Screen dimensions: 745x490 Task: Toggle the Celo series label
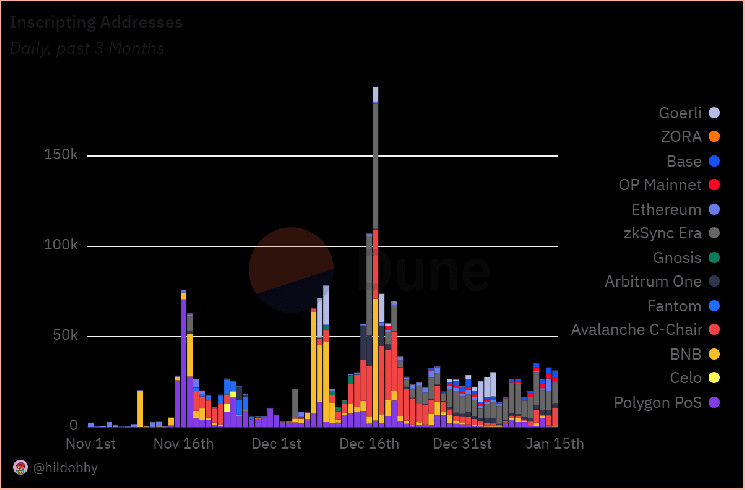(x=686, y=378)
